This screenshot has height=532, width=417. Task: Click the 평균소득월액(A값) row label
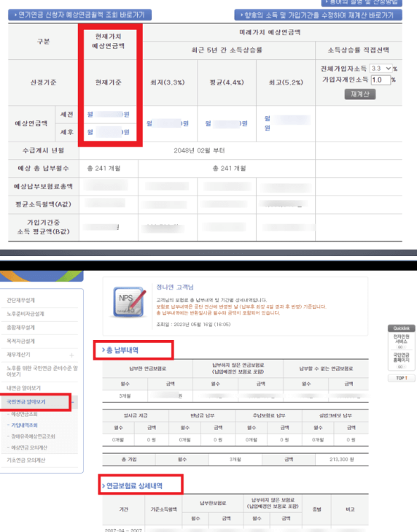coord(44,204)
